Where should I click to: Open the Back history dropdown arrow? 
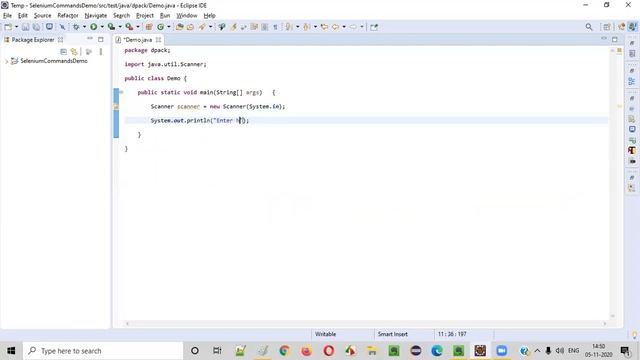pyautogui.click(x=344, y=27)
